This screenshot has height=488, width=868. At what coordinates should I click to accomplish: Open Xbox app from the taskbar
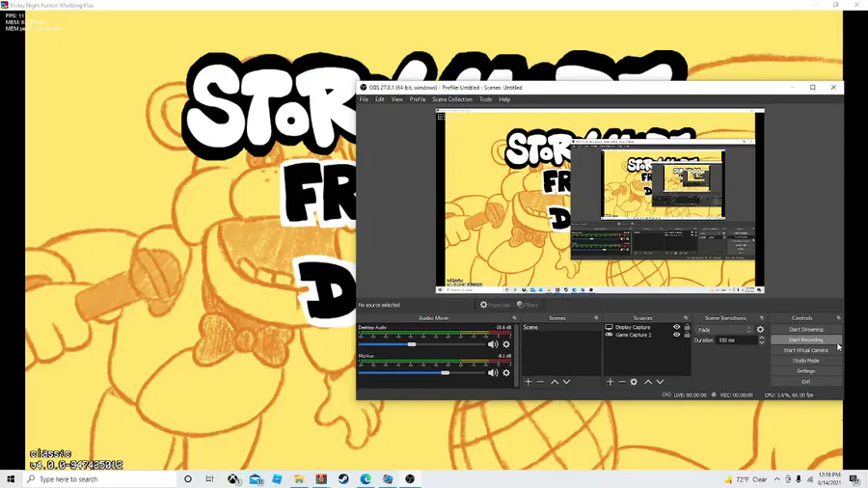(x=234, y=479)
